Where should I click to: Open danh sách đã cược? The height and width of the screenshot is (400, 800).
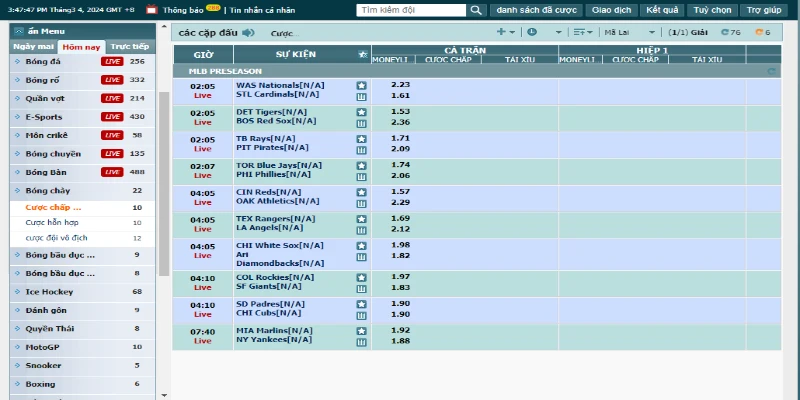point(536,10)
